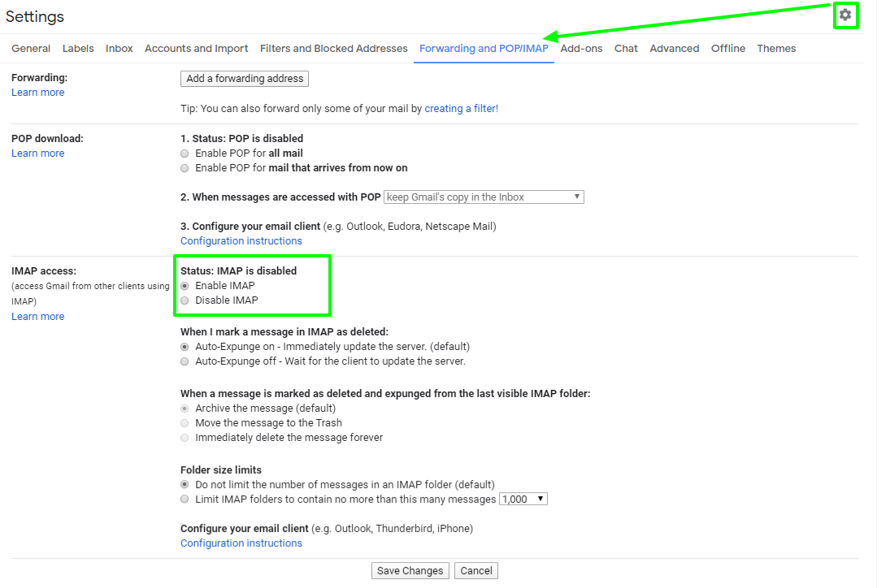Expand the 1,000 messages limit dropdown
Viewport: 877px width, 588px height.
coord(523,499)
